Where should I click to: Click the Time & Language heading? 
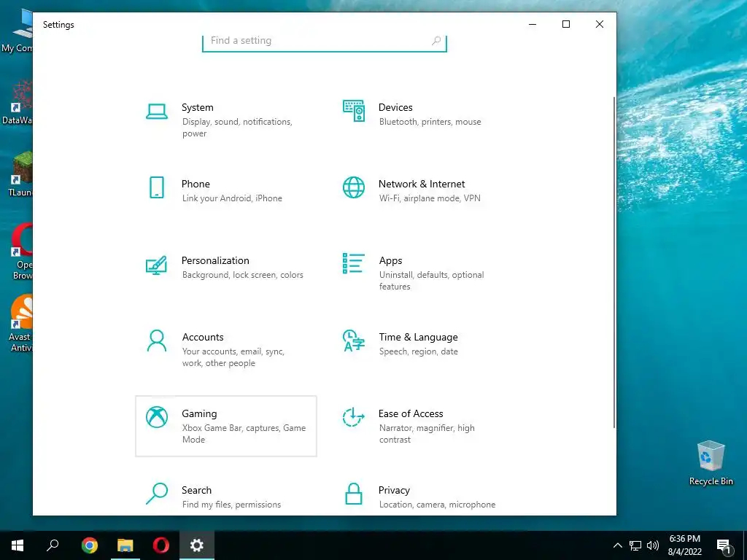[418, 337]
